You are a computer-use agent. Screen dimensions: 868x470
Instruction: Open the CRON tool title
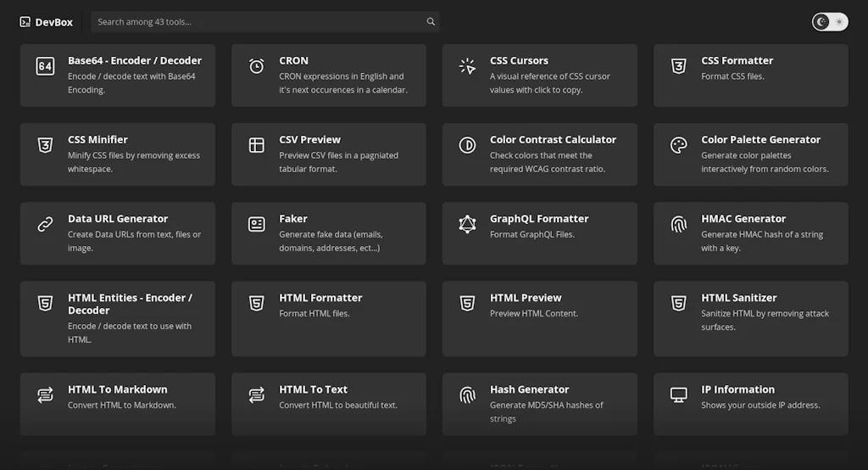coord(293,60)
